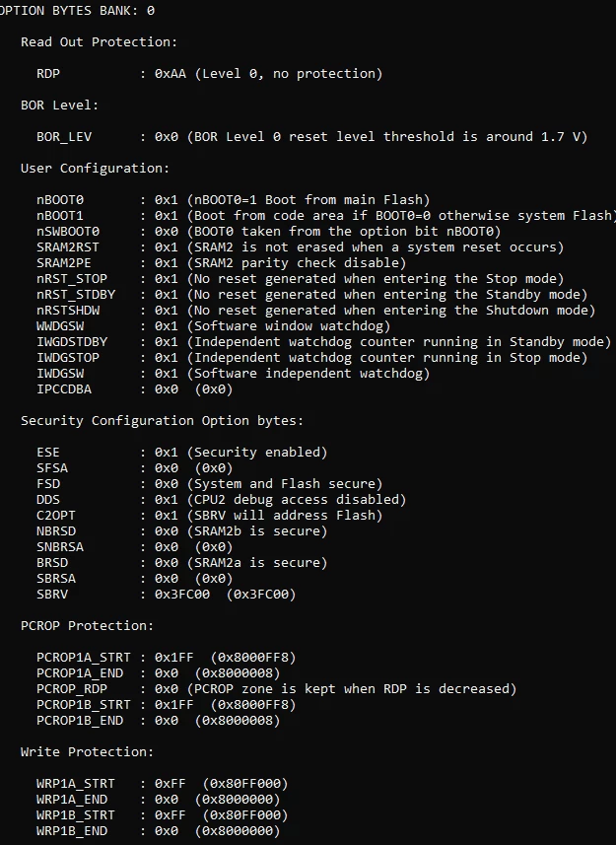Click the nRST_STDBY option label

tap(76, 294)
